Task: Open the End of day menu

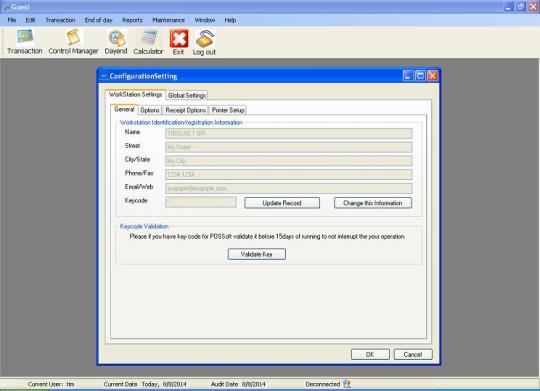Action: click(x=98, y=20)
